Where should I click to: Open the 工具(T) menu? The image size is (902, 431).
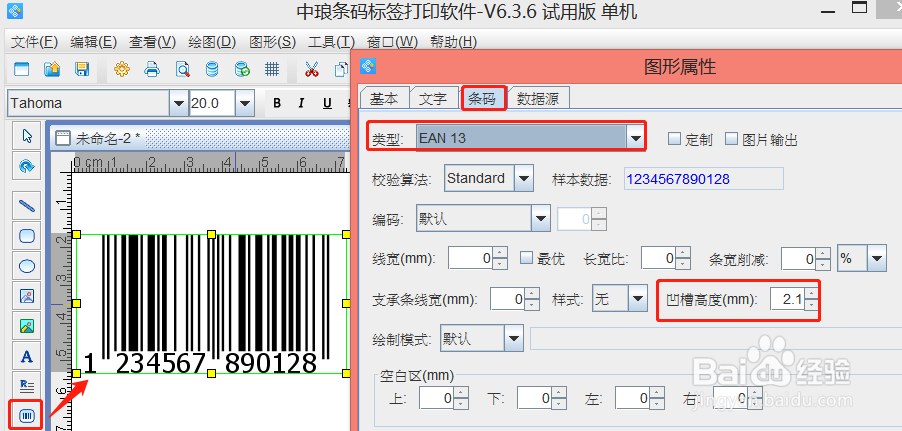click(x=331, y=42)
